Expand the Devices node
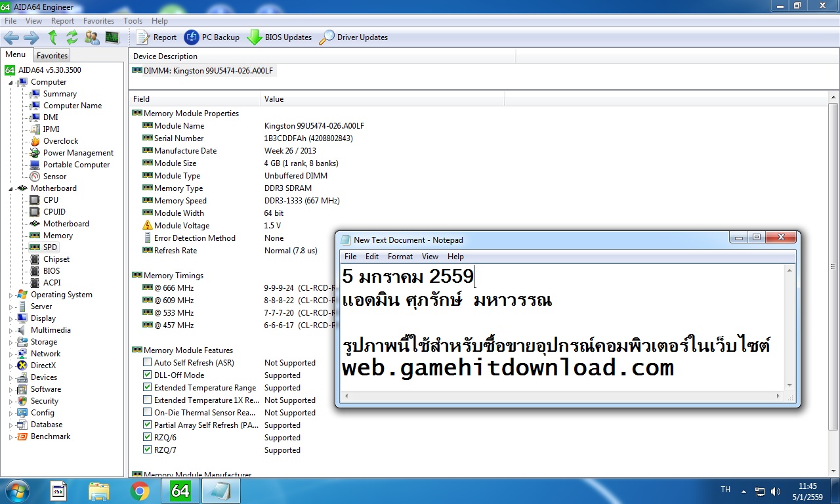The image size is (840, 504). pyautogui.click(x=10, y=378)
